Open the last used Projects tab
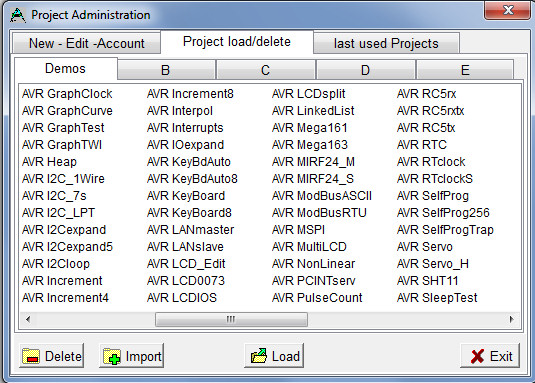Viewport: 535px width, 383px height. pyautogui.click(x=386, y=43)
